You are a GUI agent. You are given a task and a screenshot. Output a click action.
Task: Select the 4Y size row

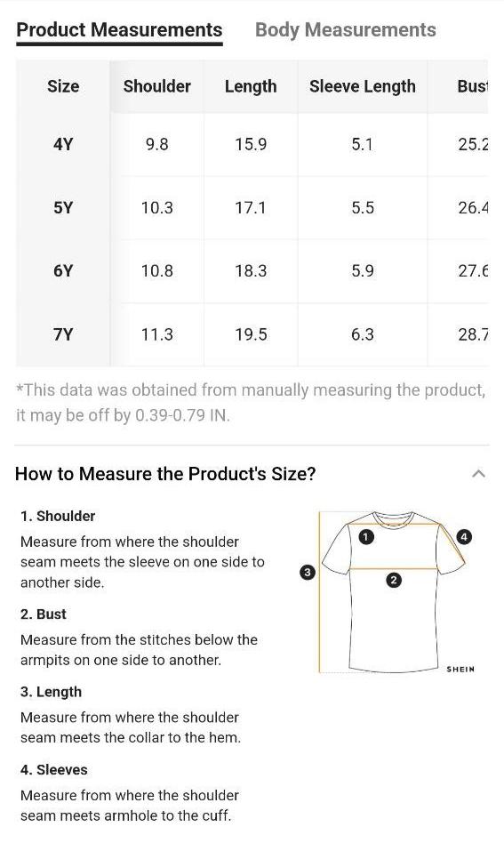[252, 144]
